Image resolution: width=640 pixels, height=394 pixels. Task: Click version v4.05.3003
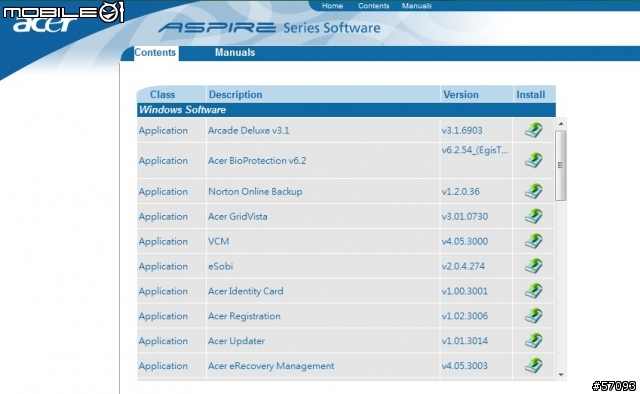click(464, 366)
